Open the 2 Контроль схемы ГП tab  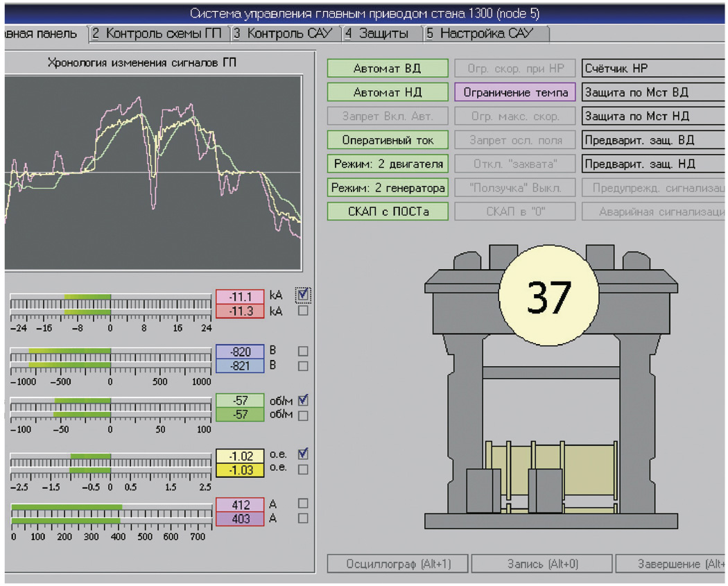[x=158, y=34]
